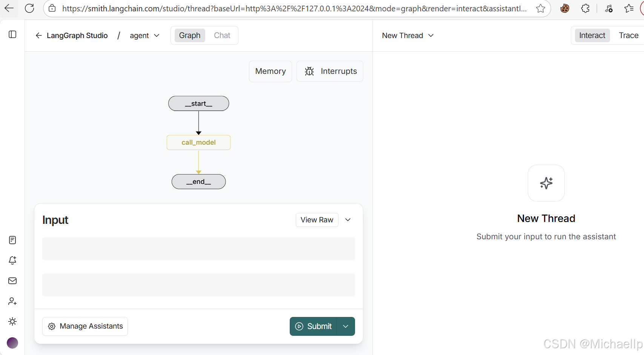Switch to the Chat tab

click(x=222, y=35)
